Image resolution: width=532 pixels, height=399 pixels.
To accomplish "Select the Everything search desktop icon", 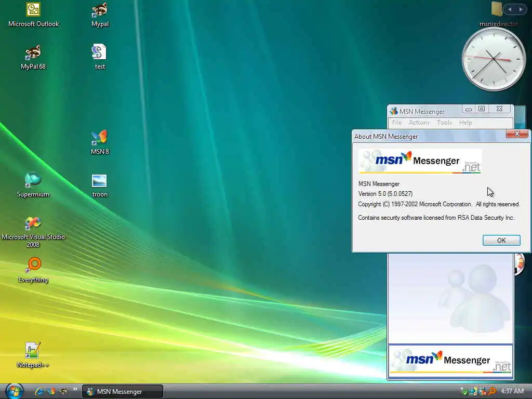I will point(33,270).
